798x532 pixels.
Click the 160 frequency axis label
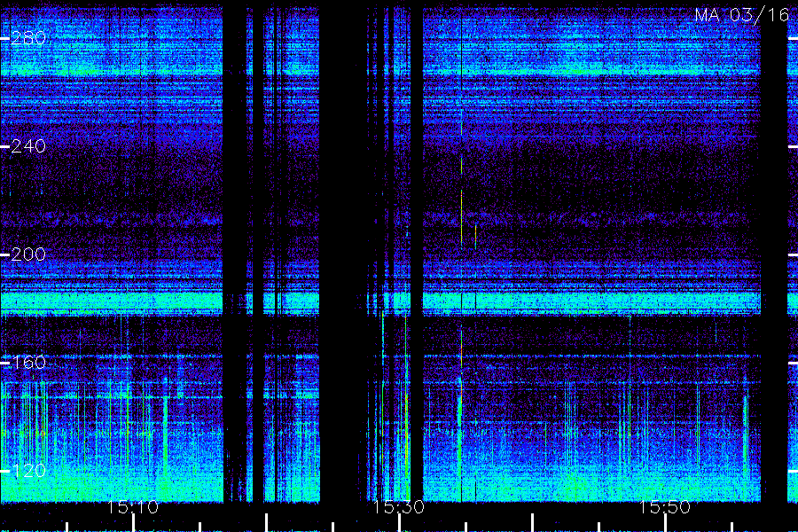tap(28, 363)
